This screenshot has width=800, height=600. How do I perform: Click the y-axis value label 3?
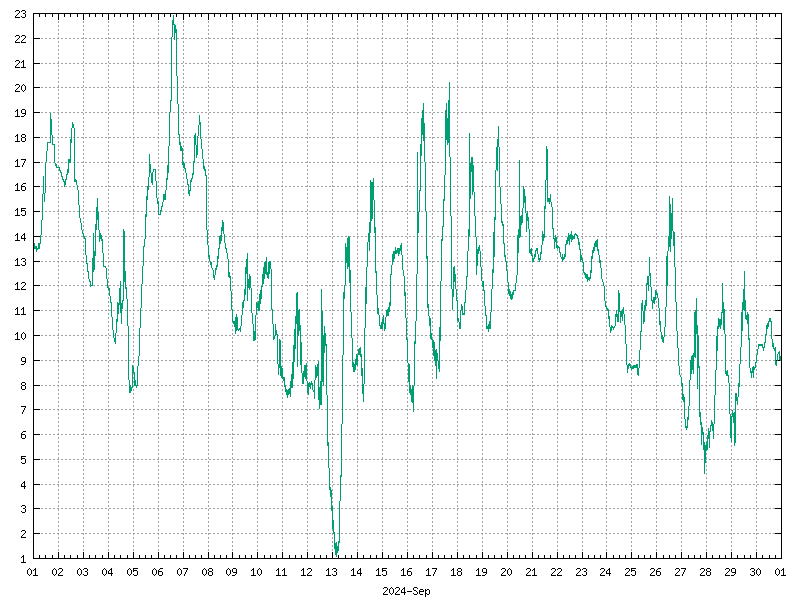23,509
